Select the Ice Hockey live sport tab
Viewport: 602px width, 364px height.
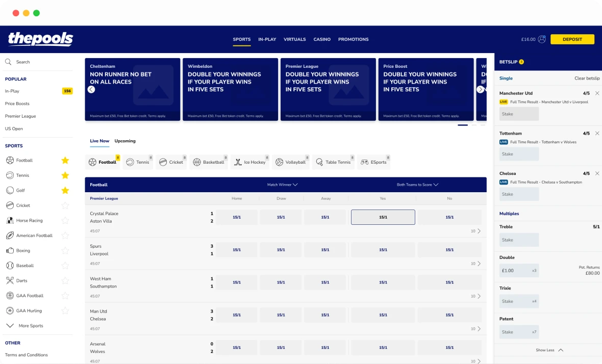[250, 162]
